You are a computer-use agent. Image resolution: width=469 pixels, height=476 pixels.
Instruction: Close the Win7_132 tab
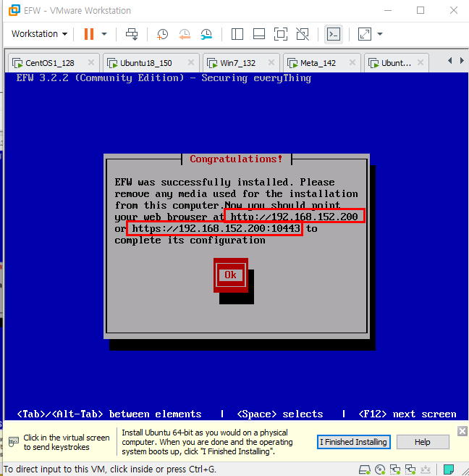click(271, 62)
